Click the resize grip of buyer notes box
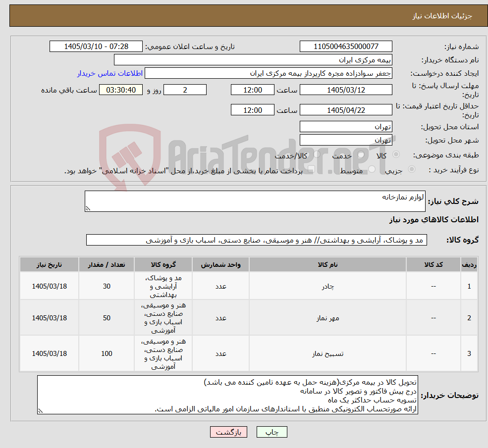Image resolution: width=488 pixels, height=448 pixels. tap(40, 411)
